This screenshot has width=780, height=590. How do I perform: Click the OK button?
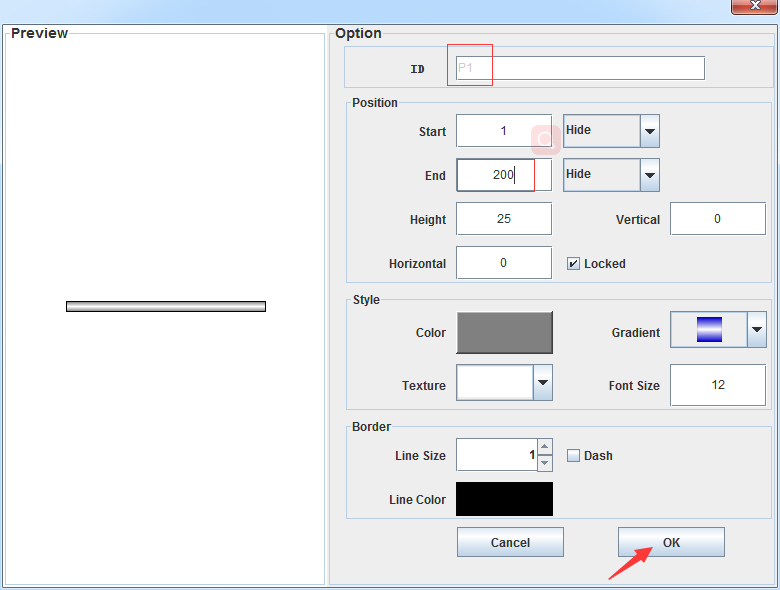[x=671, y=542]
